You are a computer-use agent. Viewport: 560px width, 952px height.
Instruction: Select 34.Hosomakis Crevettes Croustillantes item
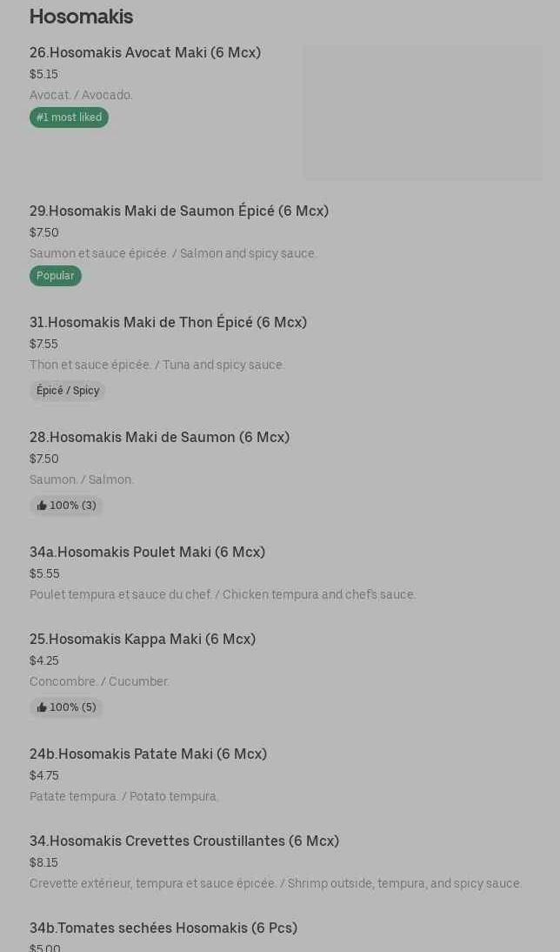click(x=184, y=841)
